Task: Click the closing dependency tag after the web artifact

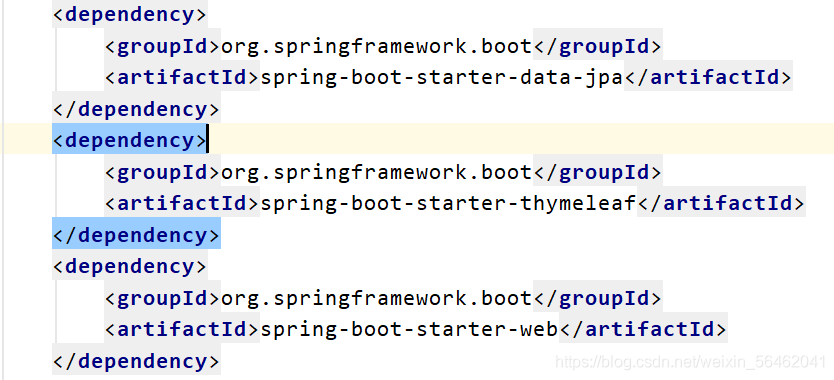Action: tap(136, 361)
